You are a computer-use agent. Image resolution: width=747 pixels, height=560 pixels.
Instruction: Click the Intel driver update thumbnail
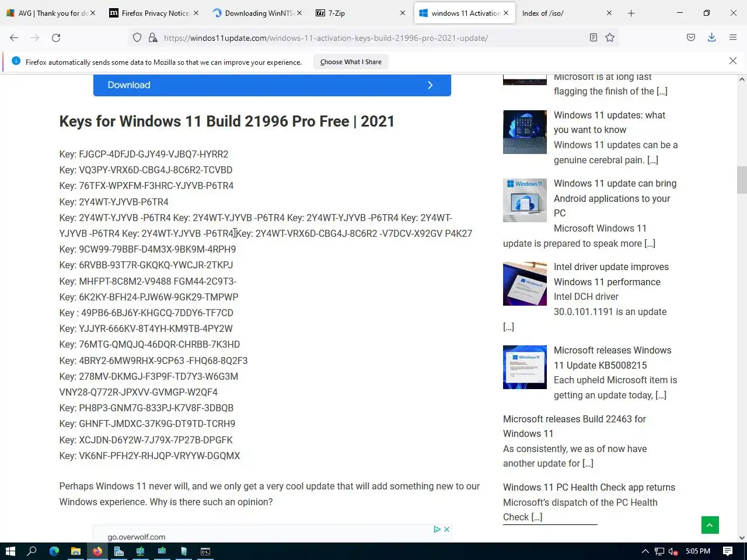[525, 283]
